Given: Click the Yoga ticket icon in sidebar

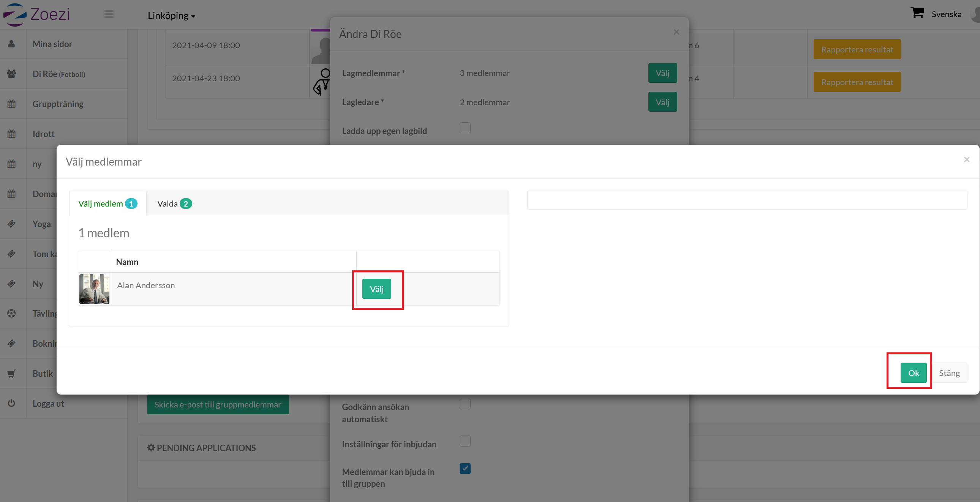Looking at the screenshot, I should pyautogui.click(x=11, y=224).
